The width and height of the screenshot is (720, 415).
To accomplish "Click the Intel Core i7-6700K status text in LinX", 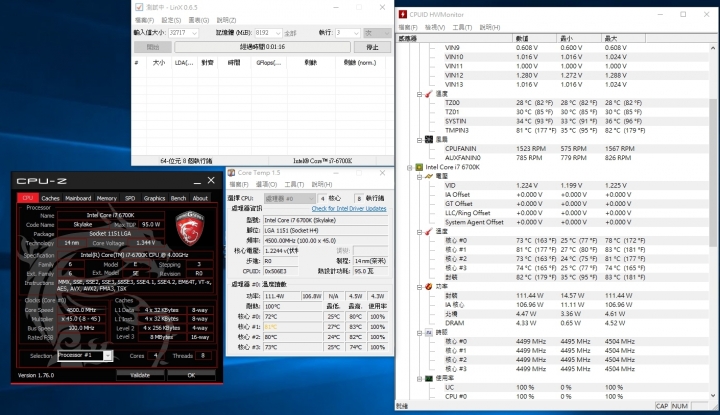I will pos(323,161).
